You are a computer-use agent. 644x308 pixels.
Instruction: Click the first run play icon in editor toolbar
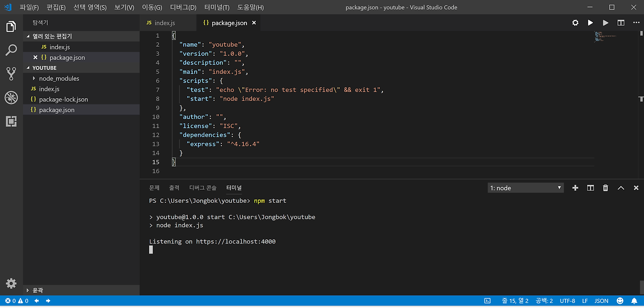coord(591,23)
